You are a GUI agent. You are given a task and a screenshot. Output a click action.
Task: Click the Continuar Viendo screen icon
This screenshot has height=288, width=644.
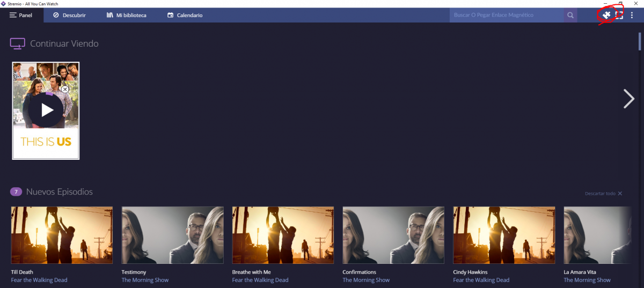(x=18, y=44)
